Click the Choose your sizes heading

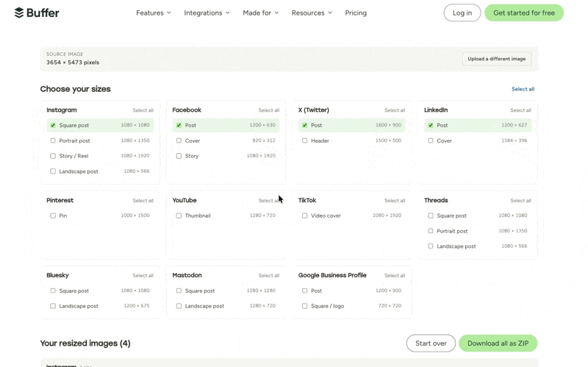tap(76, 89)
